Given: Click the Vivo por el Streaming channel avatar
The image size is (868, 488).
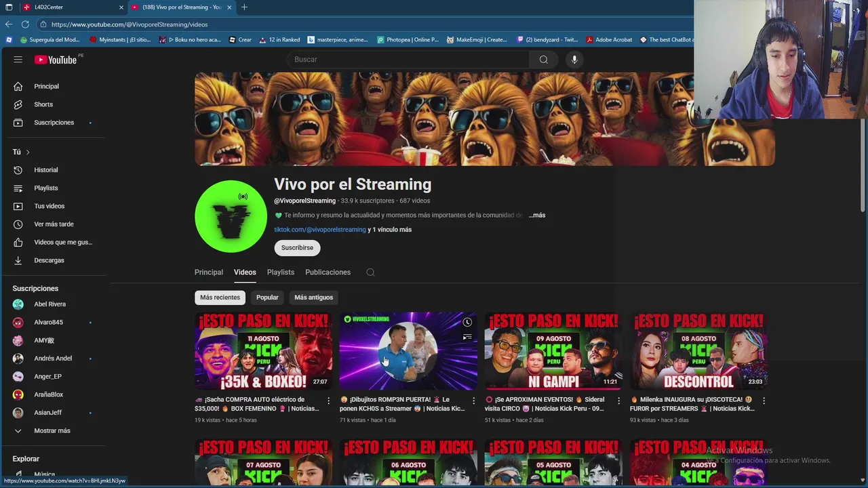Looking at the screenshot, I should pos(231,216).
